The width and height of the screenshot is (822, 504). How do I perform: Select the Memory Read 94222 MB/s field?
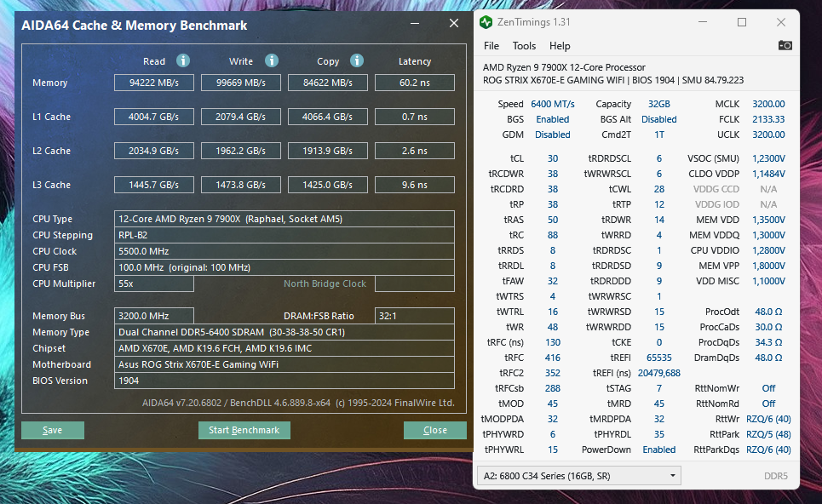(x=154, y=83)
